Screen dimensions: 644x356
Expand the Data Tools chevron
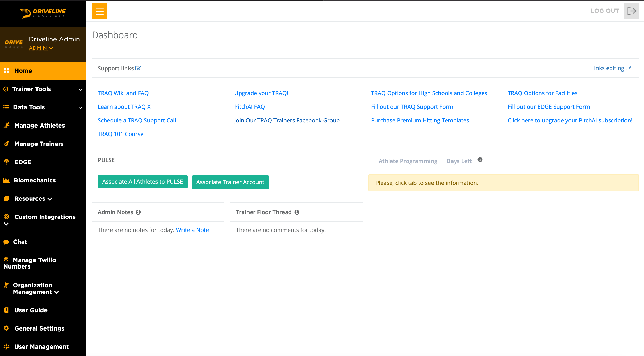click(x=80, y=108)
